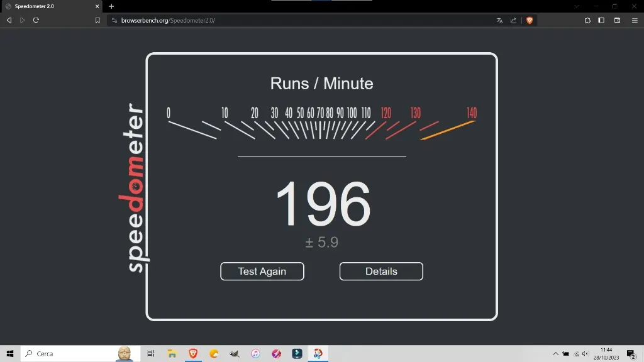Reload the Speedometer page

pyautogui.click(x=36, y=20)
